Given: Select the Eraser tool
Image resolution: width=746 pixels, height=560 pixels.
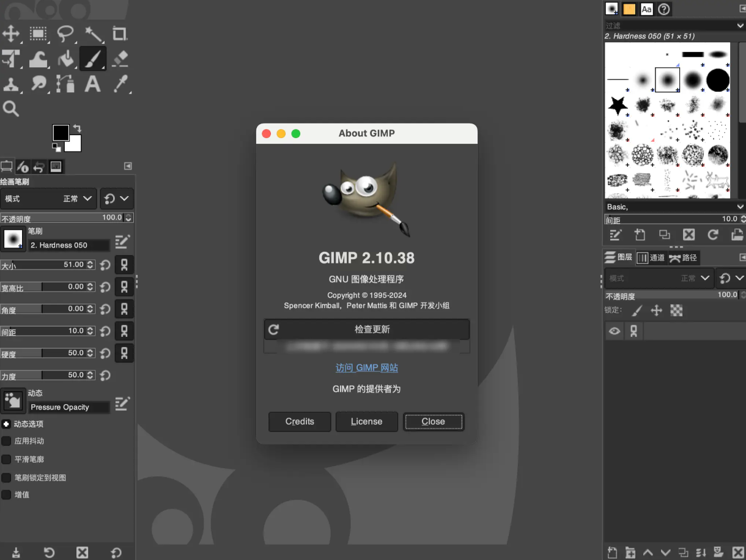Looking at the screenshot, I should 120,59.
